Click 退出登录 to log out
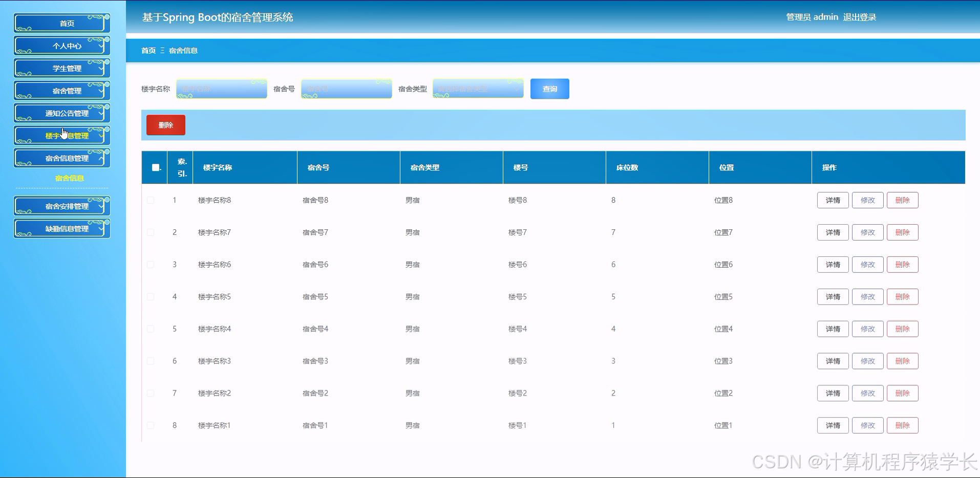The image size is (980, 478). [860, 17]
